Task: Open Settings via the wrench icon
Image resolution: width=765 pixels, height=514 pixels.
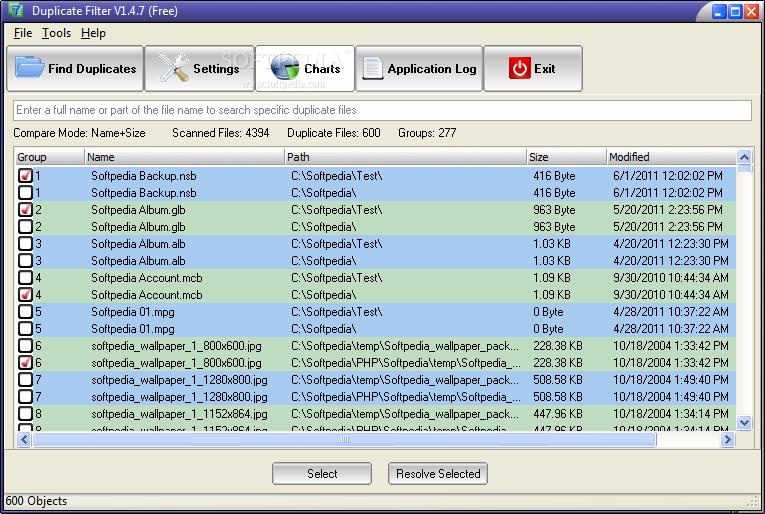Action: point(172,69)
